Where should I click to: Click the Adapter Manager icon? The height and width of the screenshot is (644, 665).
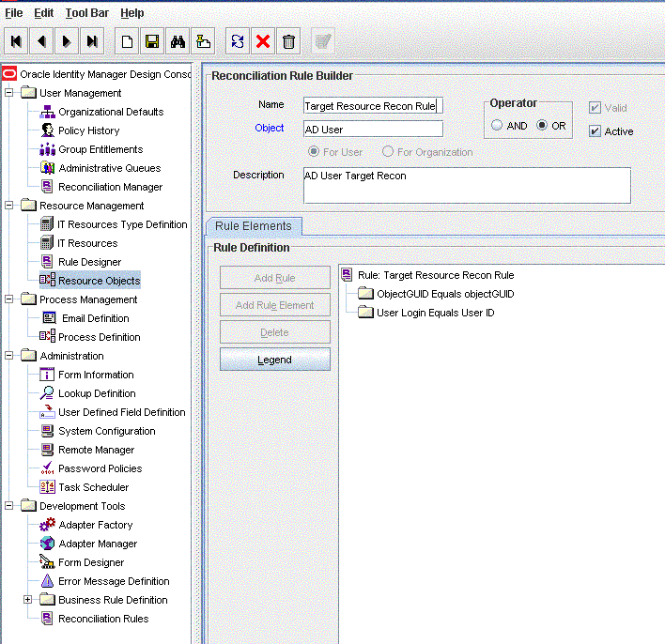48,544
